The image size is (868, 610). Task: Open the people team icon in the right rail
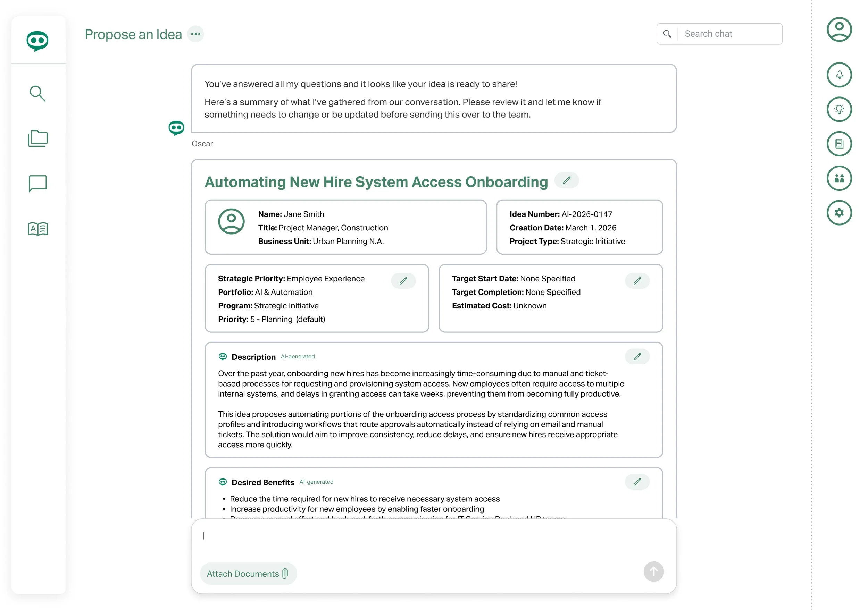(x=839, y=178)
